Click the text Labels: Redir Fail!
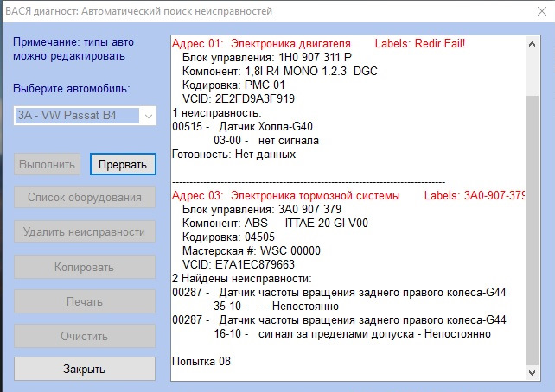The width and height of the screenshot is (555, 392). point(420,43)
